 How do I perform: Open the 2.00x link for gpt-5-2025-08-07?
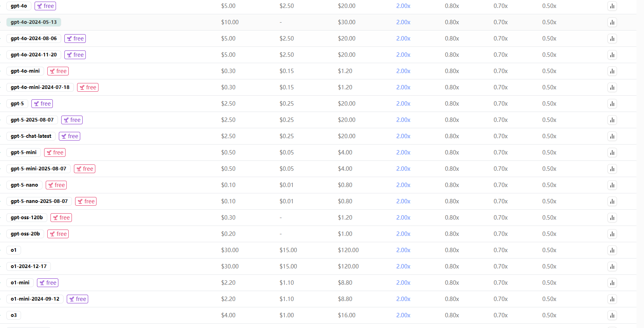[403, 120]
